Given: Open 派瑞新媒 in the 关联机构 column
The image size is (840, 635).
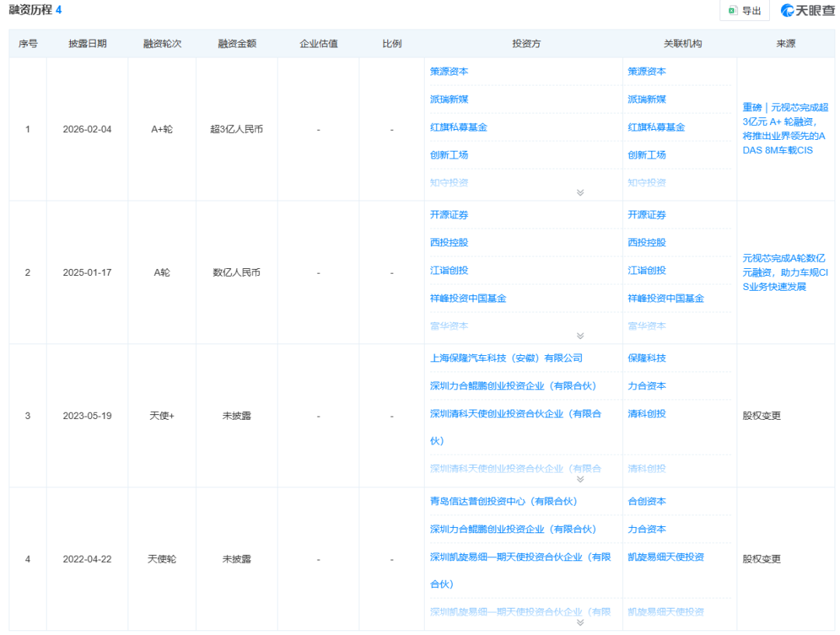Looking at the screenshot, I should coord(646,99).
